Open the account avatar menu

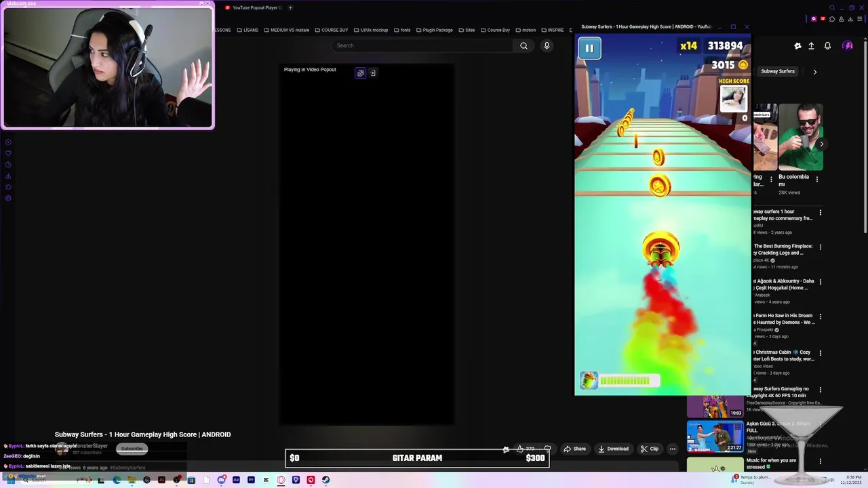point(847,45)
